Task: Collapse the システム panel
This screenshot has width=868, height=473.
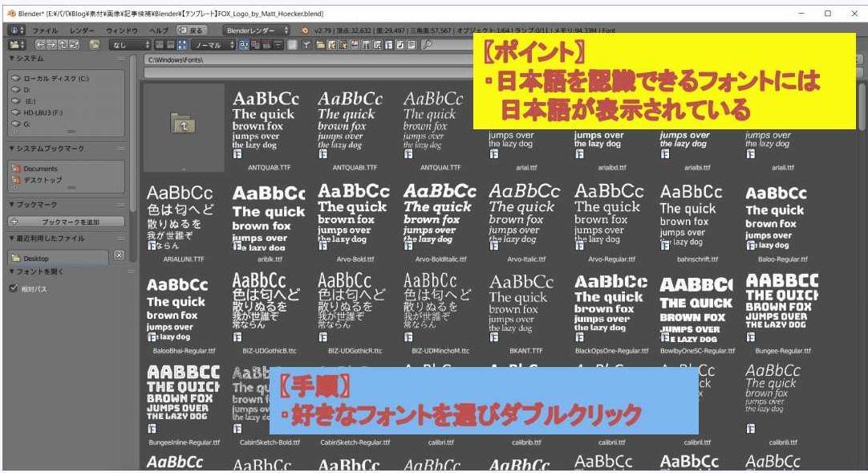Action: pos(26,58)
